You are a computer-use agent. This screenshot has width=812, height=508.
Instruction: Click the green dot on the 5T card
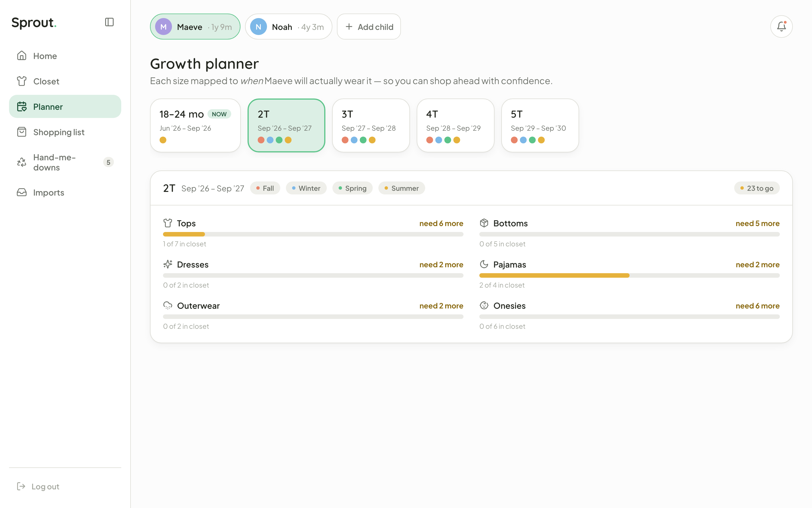pos(532,140)
